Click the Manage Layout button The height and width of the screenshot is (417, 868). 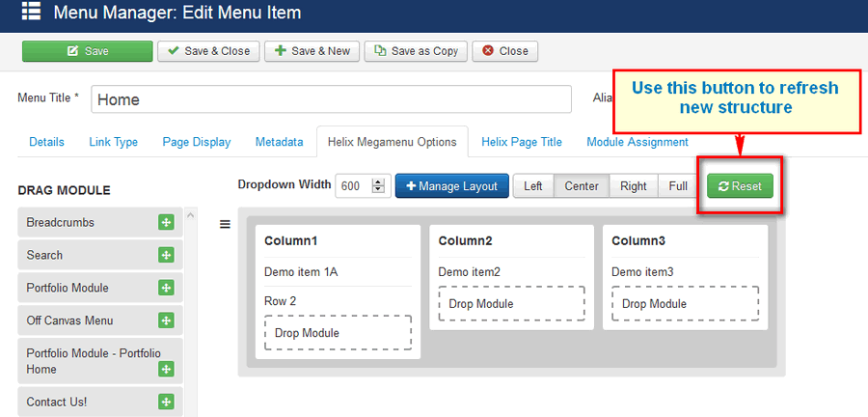click(x=451, y=186)
